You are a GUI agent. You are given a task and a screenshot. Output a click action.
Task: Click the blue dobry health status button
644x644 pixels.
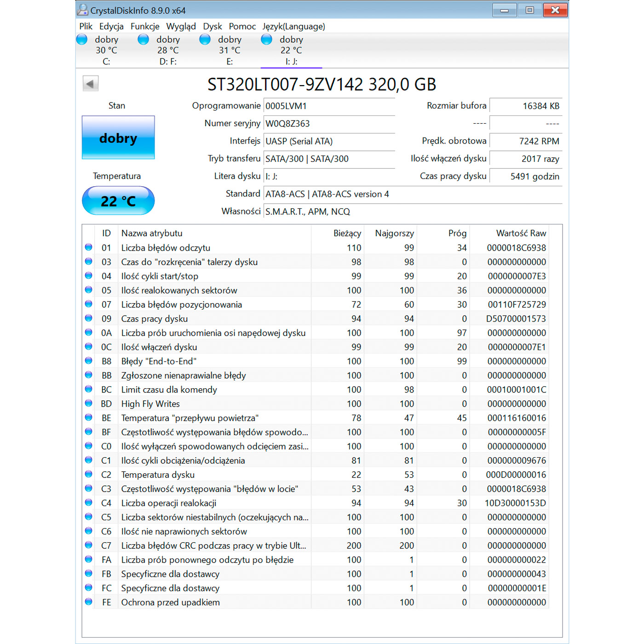pyautogui.click(x=118, y=138)
